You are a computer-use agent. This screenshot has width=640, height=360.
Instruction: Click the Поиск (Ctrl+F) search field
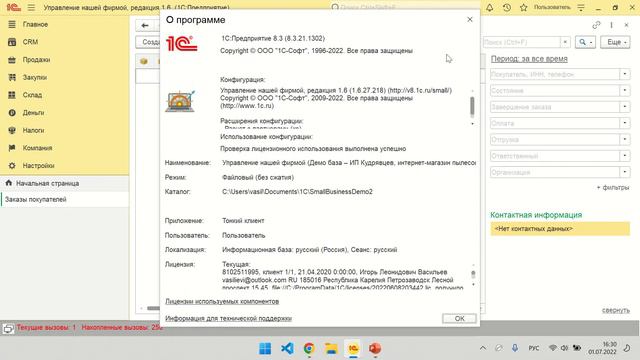click(521, 42)
